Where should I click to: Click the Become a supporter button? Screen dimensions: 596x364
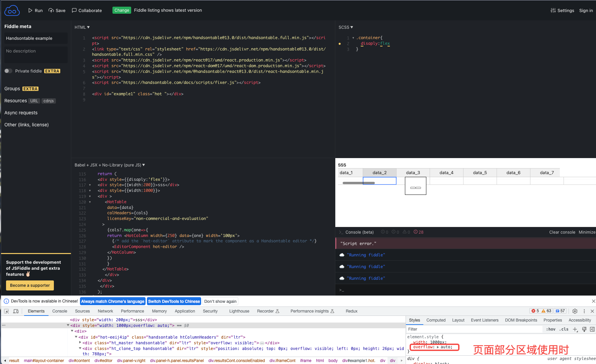click(x=29, y=285)
